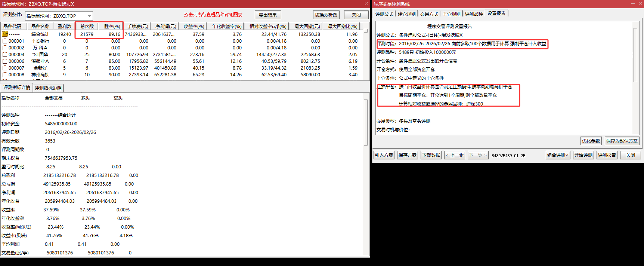
Task: Click the 保存为默认方案 button
Action: tap(622, 141)
